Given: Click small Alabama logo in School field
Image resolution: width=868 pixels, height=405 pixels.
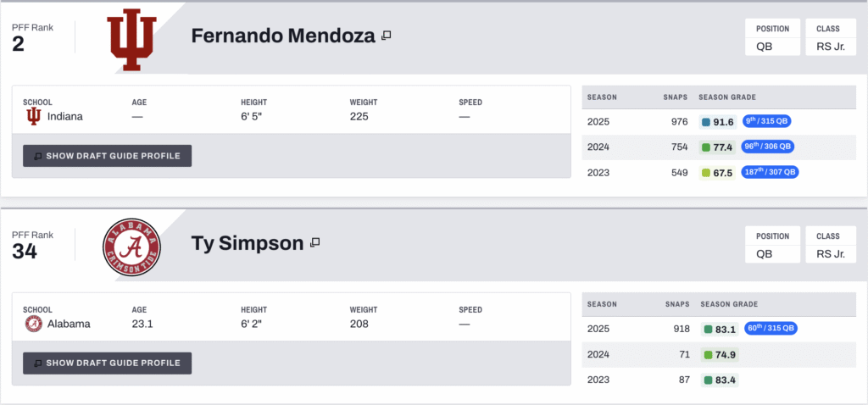Looking at the screenshot, I should (x=33, y=323).
